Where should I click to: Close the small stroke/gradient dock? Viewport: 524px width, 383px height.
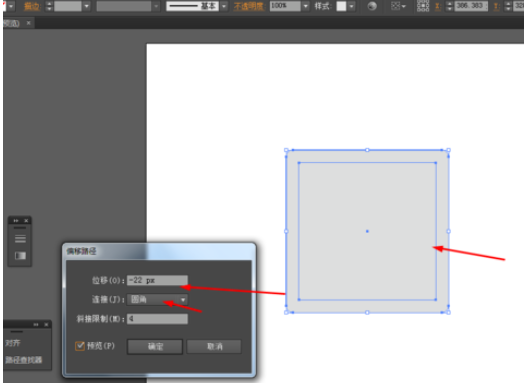tap(26, 221)
